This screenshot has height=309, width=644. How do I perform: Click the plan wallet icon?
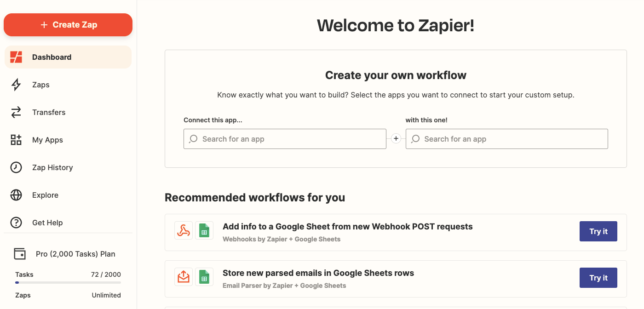[20, 254]
